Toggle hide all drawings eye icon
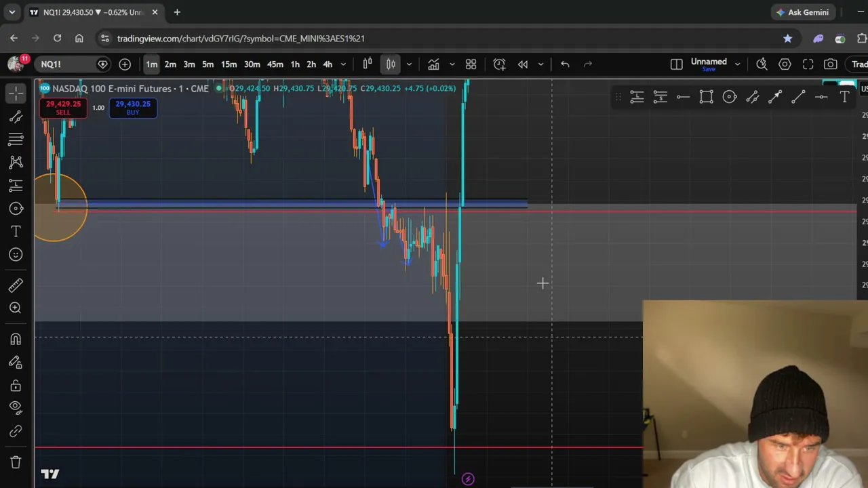Image resolution: width=868 pixels, height=488 pixels. click(16, 407)
